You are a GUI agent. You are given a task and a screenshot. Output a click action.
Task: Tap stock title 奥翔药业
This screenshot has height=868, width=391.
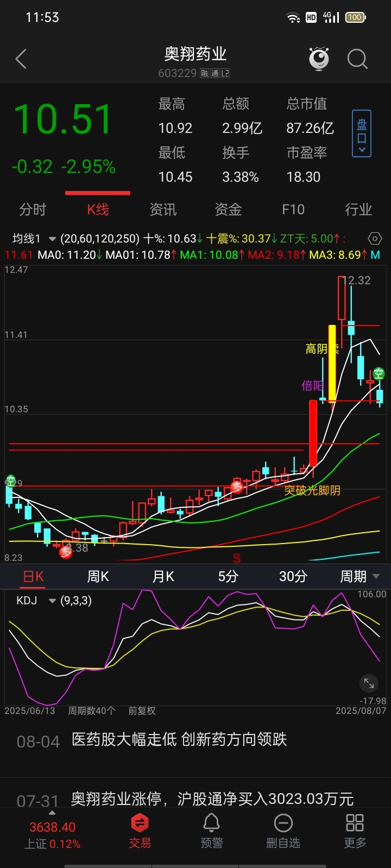(x=195, y=54)
